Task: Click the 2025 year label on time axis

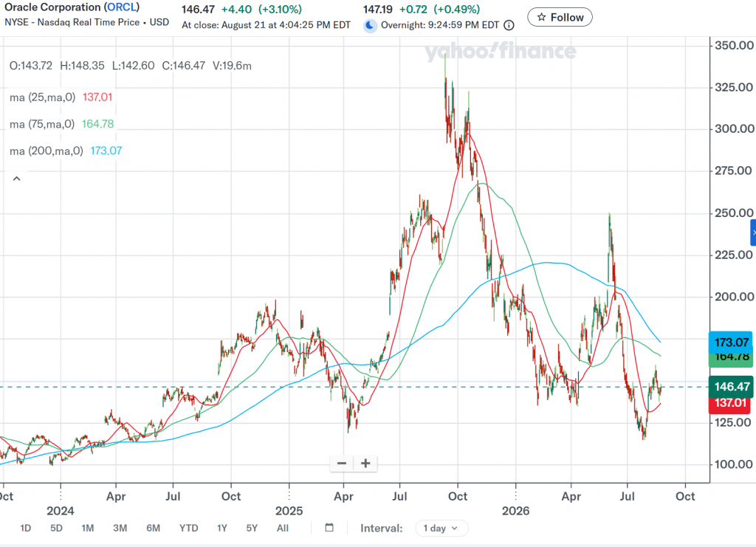Action: click(x=289, y=511)
